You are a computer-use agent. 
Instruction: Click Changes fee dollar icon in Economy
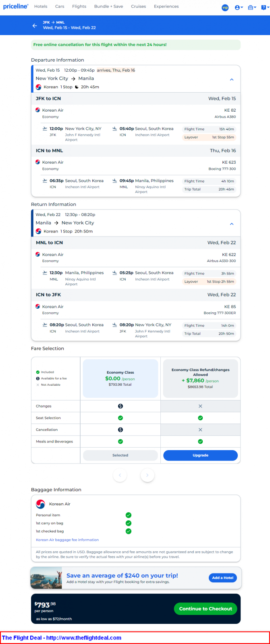pyautogui.click(x=120, y=406)
